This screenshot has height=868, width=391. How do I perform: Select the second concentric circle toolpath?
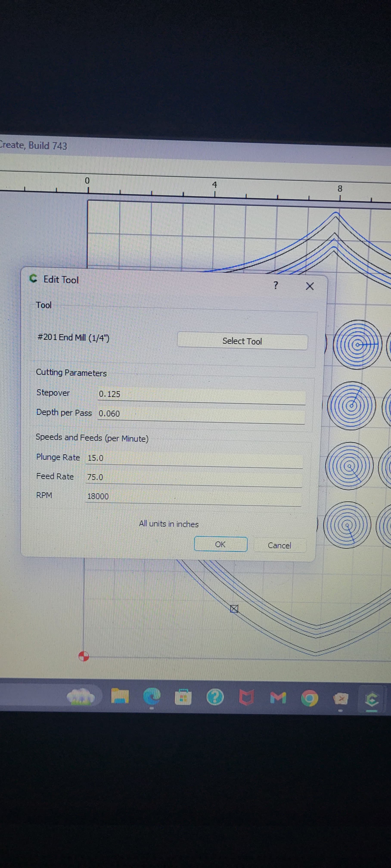351,405
